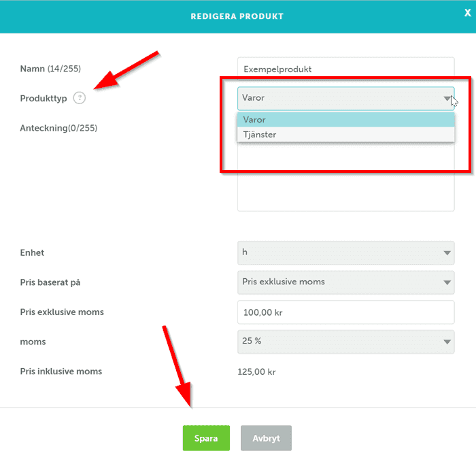Viewport: 476px width, 462px height.
Task: Click the Produkttyp field label
Action: [44, 99]
